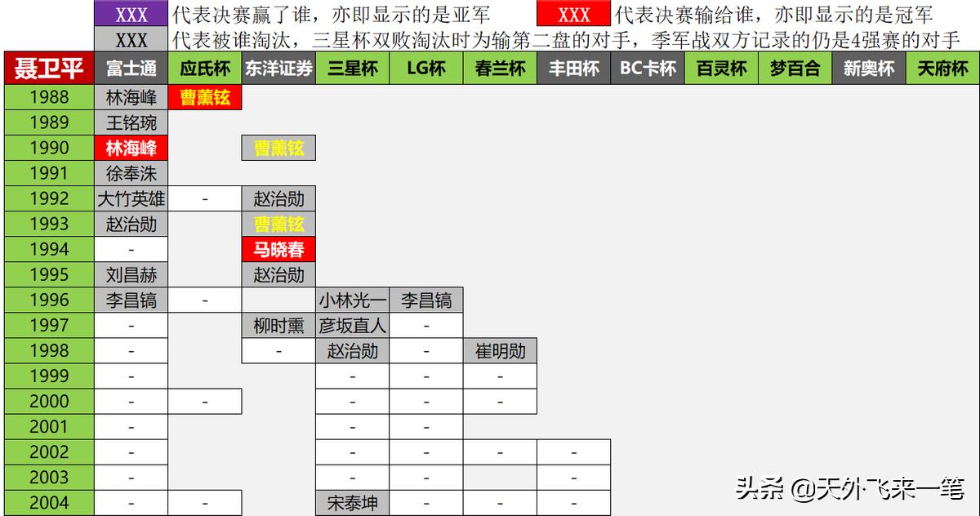Viewport: 980px width, 516px height.
Task: Select the BC卡杯 column header
Action: coord(645,69)
